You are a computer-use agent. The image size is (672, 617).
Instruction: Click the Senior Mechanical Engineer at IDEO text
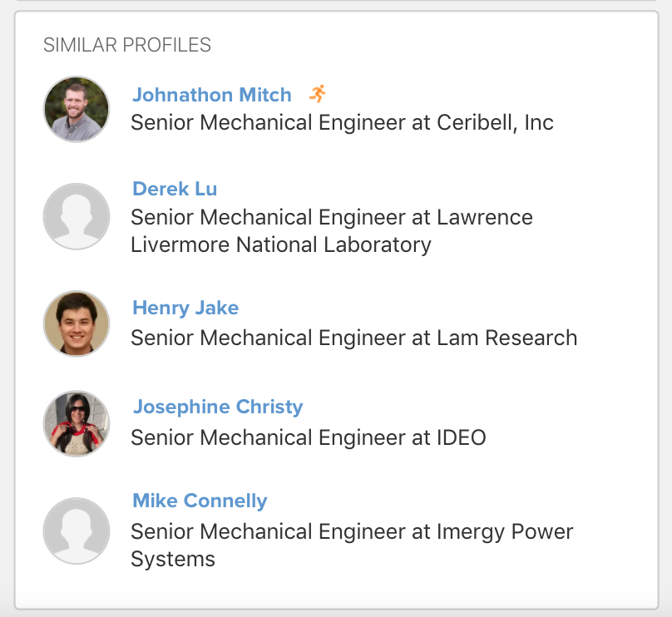[x=309, y=437]
